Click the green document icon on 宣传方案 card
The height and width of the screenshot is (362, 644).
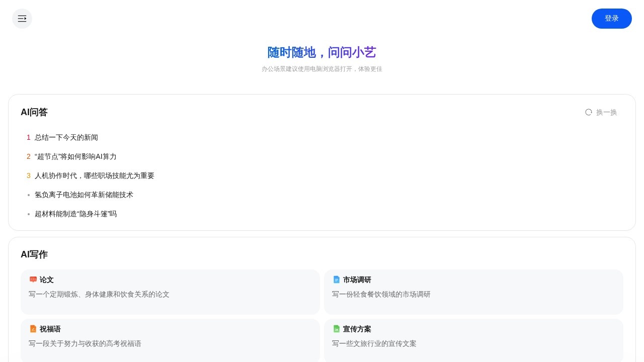(337, 329)
